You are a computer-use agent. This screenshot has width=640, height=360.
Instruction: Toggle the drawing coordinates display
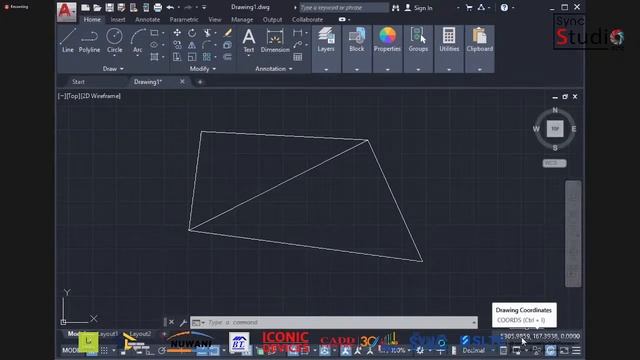coord(540,336)
